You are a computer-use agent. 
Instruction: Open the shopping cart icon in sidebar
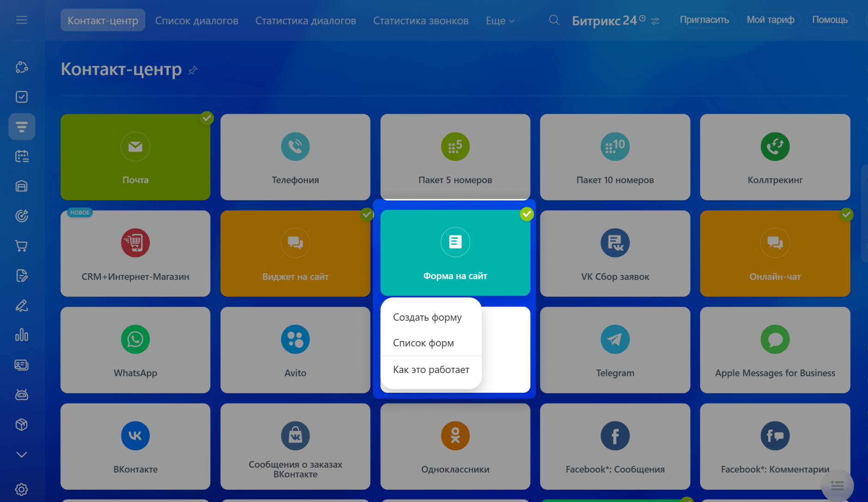point(22,245)
